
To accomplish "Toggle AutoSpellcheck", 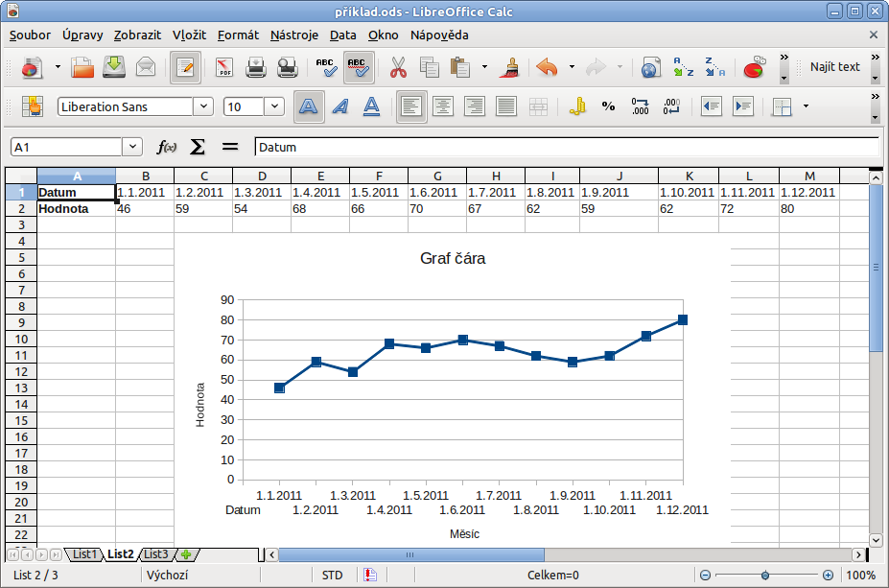I will click(359, 67).
